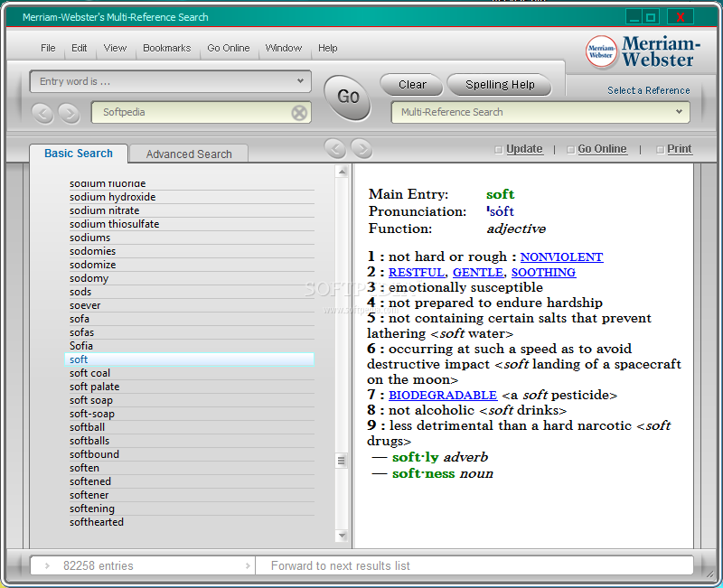Viewport: 723px width, 588px height.
Task: Click the round Go button
Action: click(x=348, y=98)
